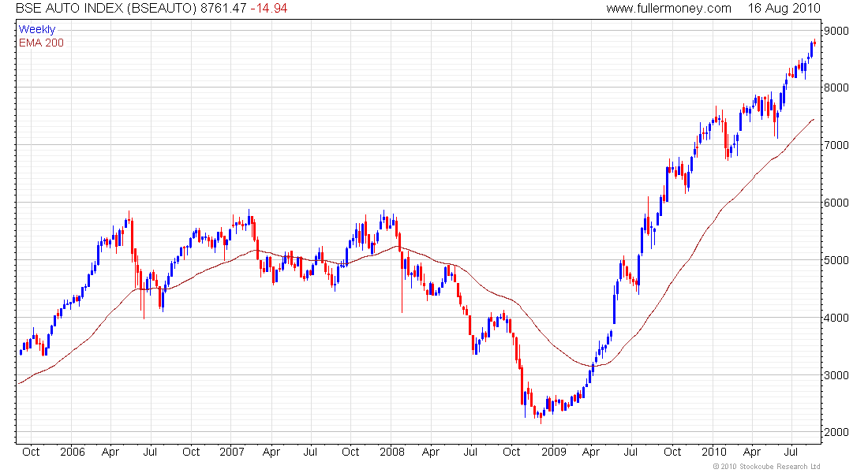The width and height of the screenshot is (868, 473).
Task: Click the Stockcube Research Ltd copyright text
Action: pos(766,467)
